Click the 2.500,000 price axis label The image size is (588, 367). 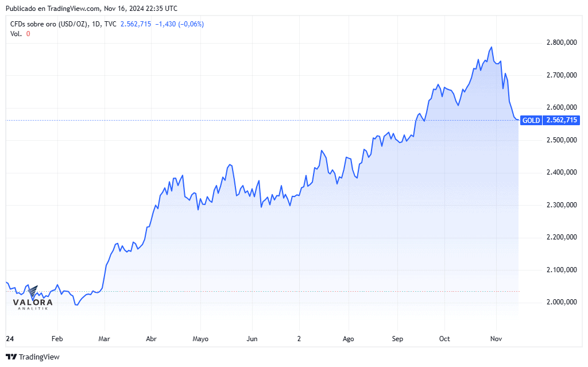(562, 140)
